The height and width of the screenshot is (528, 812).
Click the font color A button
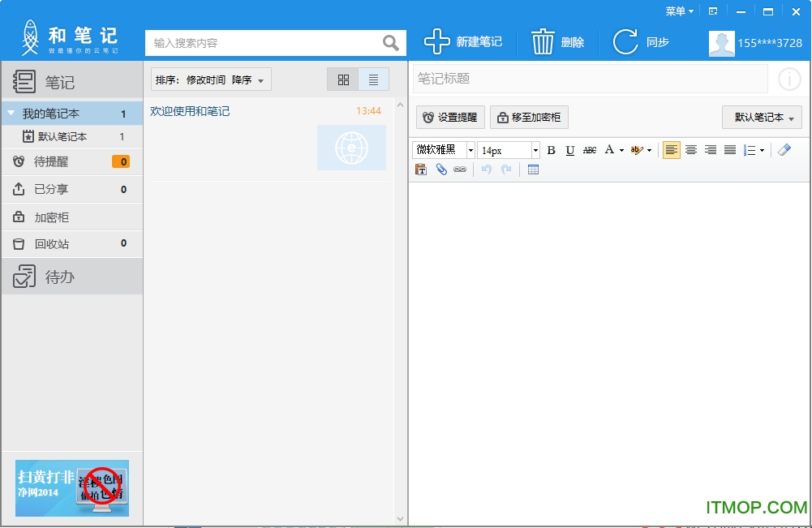tap(609, 150)
